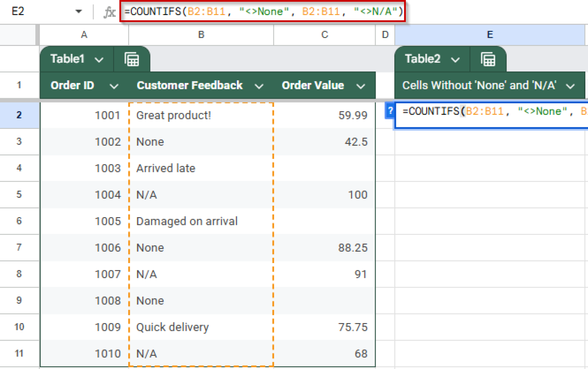Select the 'Great product!' feedback cell
Screen dimensions: 588x369
click(x=201, y=115)
